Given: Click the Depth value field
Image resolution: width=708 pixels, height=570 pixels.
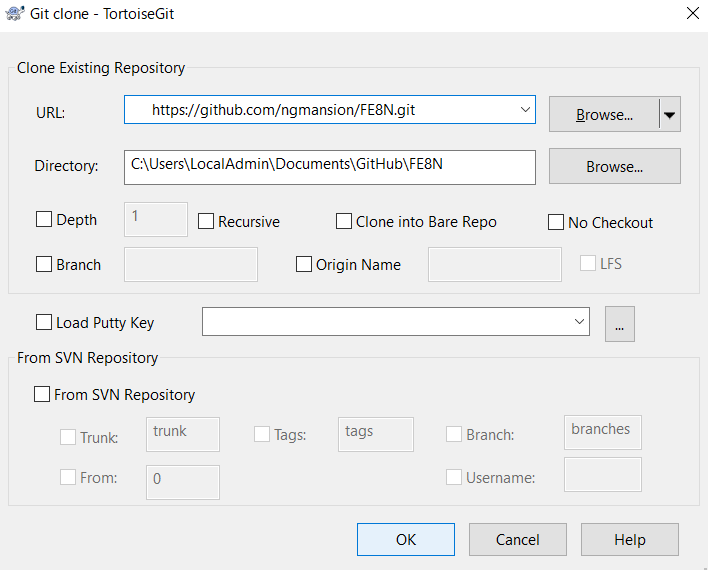Looking at the screenshot, I should point(156,220).
